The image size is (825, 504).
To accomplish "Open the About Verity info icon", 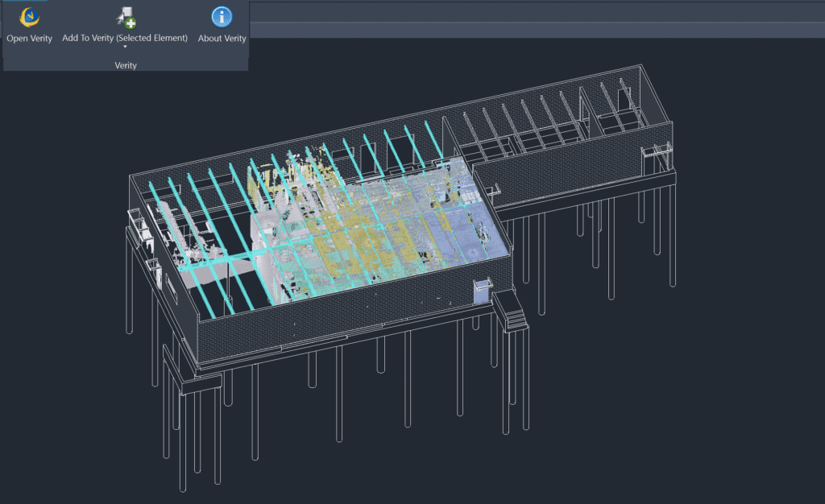I will coord(222,17).
